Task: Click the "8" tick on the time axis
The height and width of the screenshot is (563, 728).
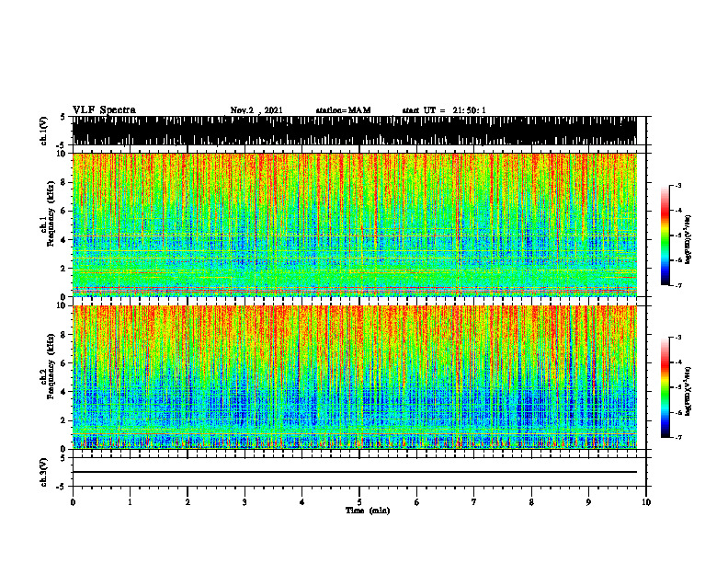Action: [531, 502]
